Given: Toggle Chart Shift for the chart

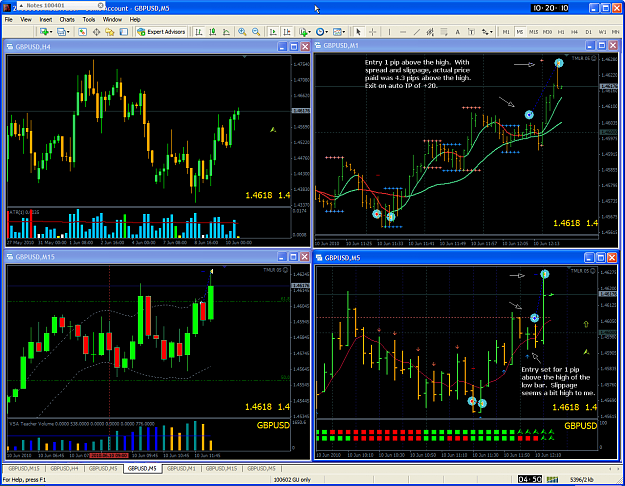Looking at the screenshot, I should pos(287,32).
